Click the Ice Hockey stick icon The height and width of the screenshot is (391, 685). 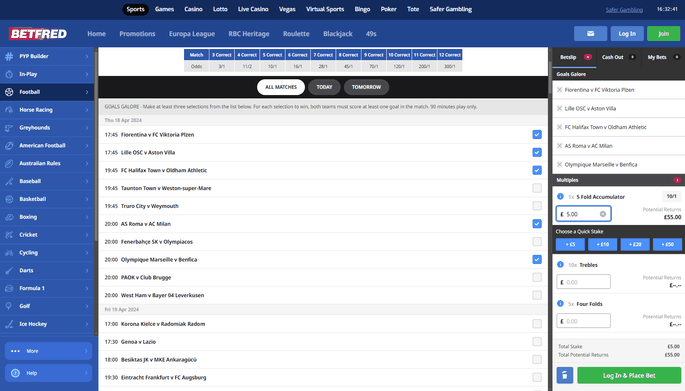click(x=9, y=324)
